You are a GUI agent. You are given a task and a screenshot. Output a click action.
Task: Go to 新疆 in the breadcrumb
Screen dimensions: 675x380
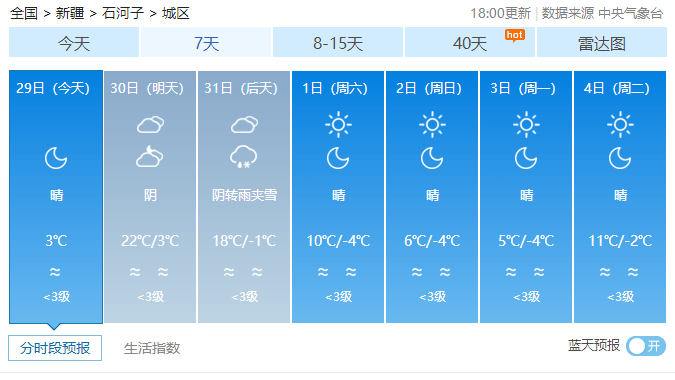(70, 13)
